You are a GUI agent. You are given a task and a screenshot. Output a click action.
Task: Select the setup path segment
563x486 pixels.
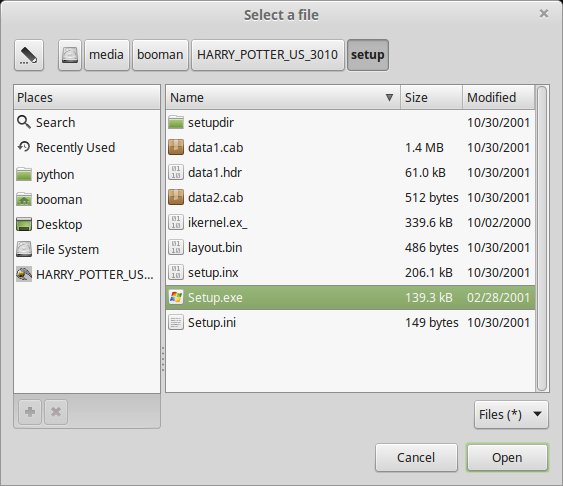368,55
